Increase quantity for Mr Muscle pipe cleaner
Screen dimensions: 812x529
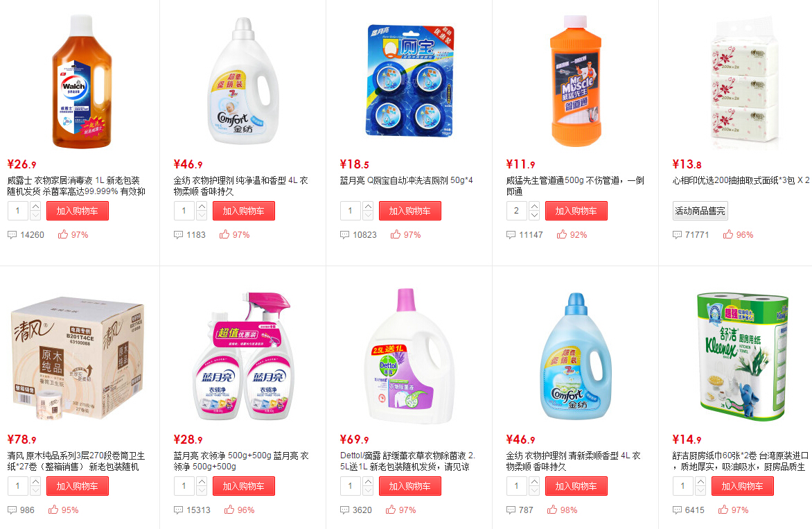pos(534,206)
